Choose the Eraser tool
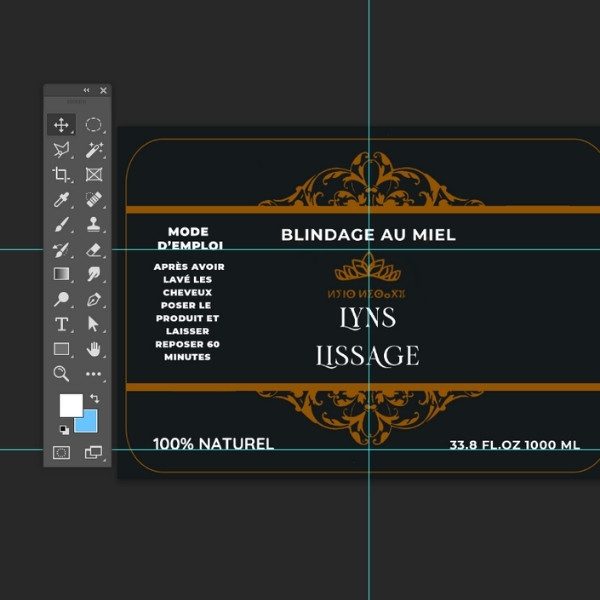Screen dimensions: 600x600 pos(94,250)
